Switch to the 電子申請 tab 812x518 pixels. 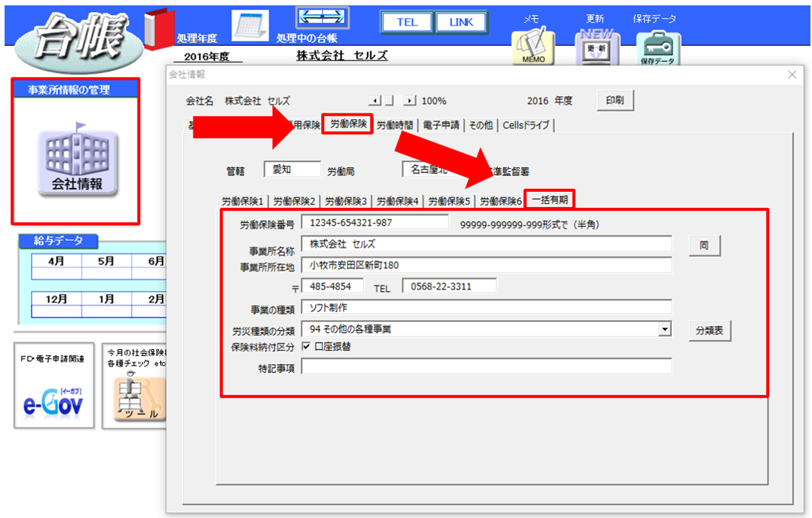(441, 125)
